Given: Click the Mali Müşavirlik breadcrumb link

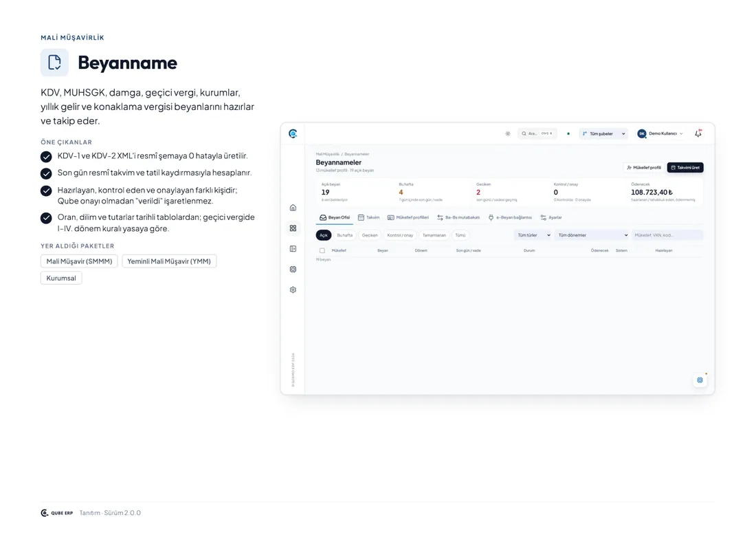Looking at the screenshot, I should (327, 154).
